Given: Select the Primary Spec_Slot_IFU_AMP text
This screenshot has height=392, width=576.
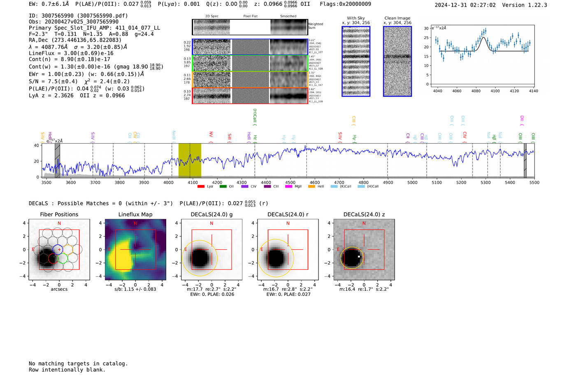Looking at the screenshot, I should (95, 28).
